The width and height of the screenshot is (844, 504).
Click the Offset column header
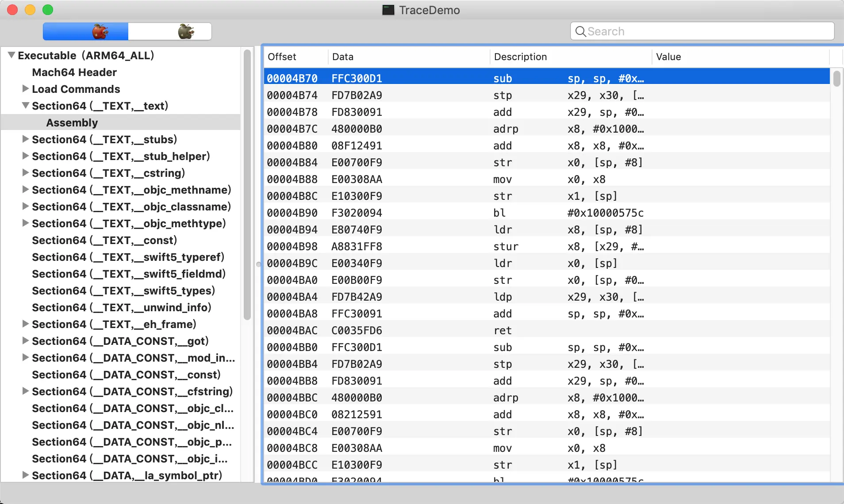click(x=295, y=57)
